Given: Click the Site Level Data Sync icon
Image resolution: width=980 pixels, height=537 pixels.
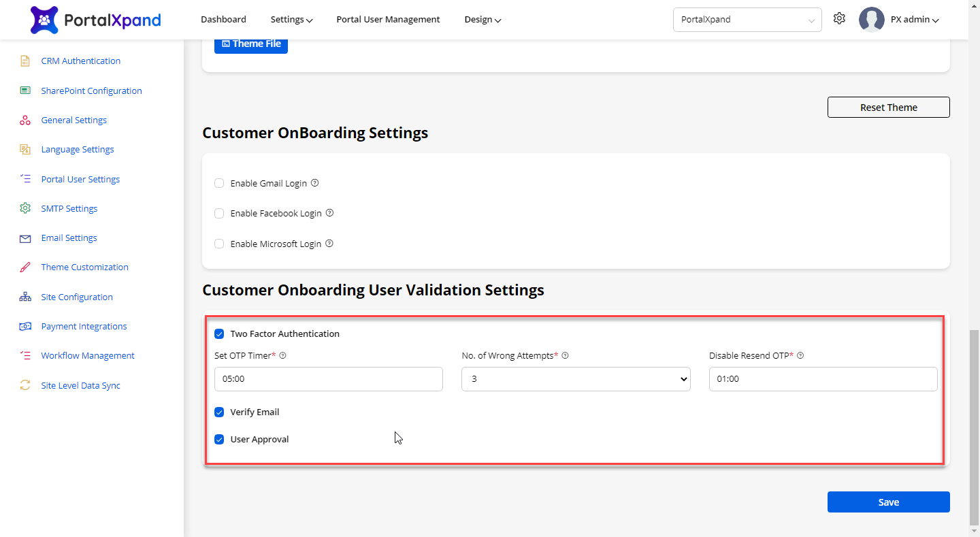Looking at the screenshot, I should [25, 385].
